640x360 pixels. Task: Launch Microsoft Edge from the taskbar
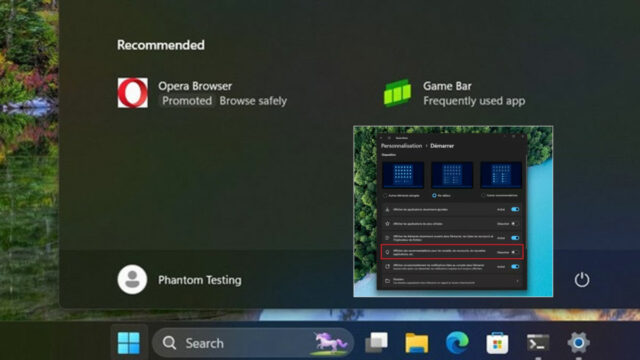tap(457, 342)
